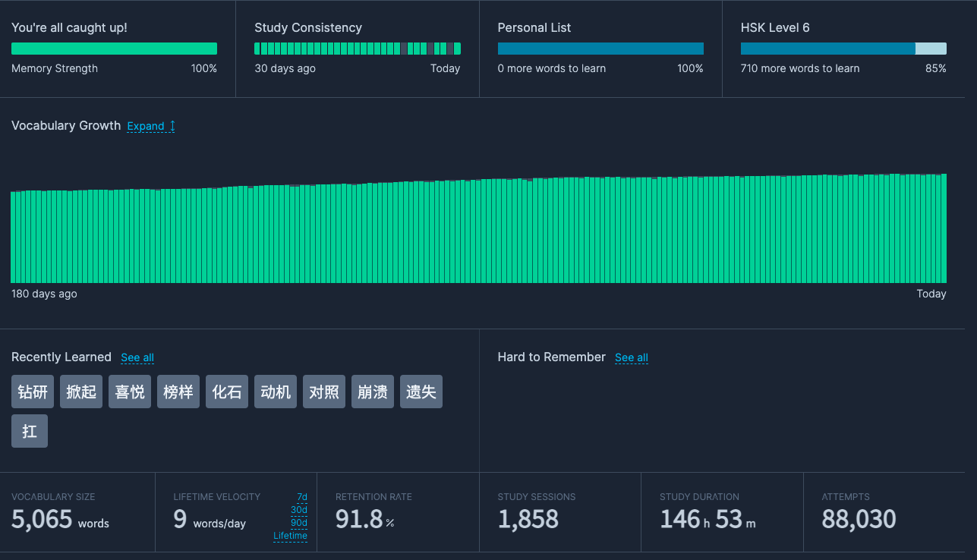The width and height of the screenshot is (977, 560).
Task: Open See all for Recently Learned
Action: pyautogui.click(x=137, y=357)
